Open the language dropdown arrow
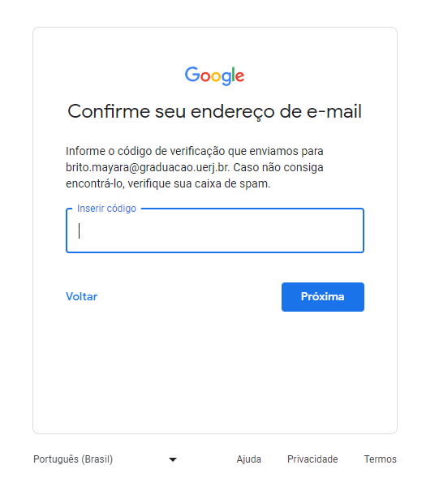This screenshot has height=504, width=439. pos(173,459)
